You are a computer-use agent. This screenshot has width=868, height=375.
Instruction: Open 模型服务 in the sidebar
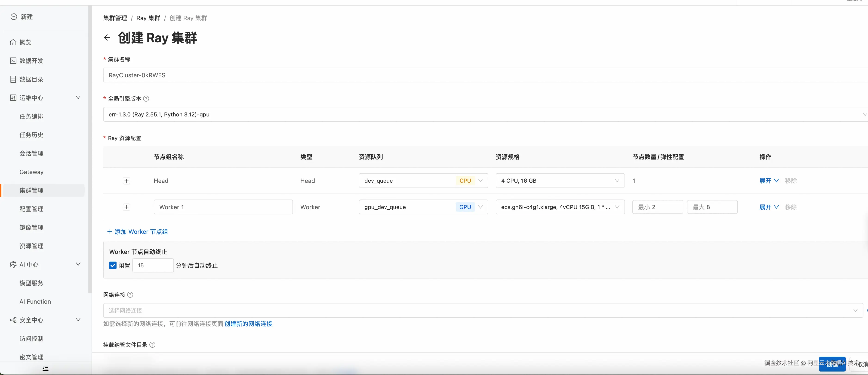pyautogui.click(x=31, y=283)
